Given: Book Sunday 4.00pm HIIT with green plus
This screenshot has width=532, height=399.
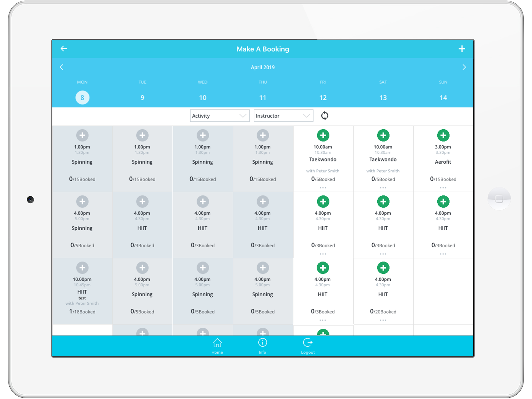Looking at the screenshot, I should pos(443,202).
